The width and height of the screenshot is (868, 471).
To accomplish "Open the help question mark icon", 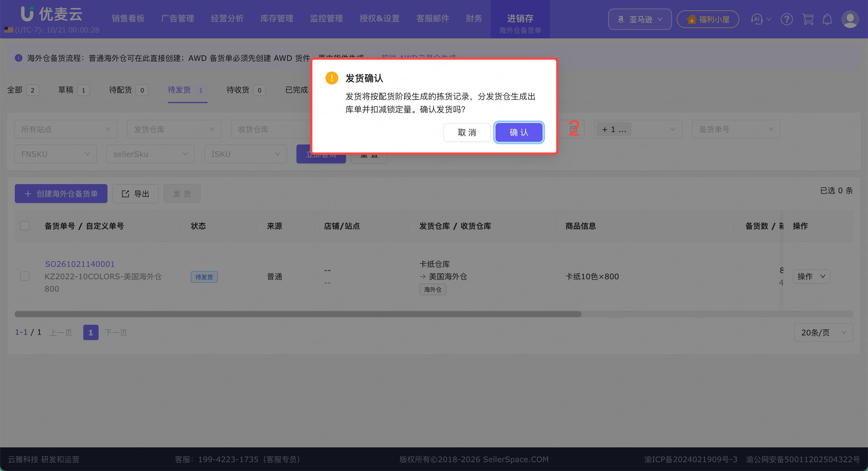I will pos(787,19).
